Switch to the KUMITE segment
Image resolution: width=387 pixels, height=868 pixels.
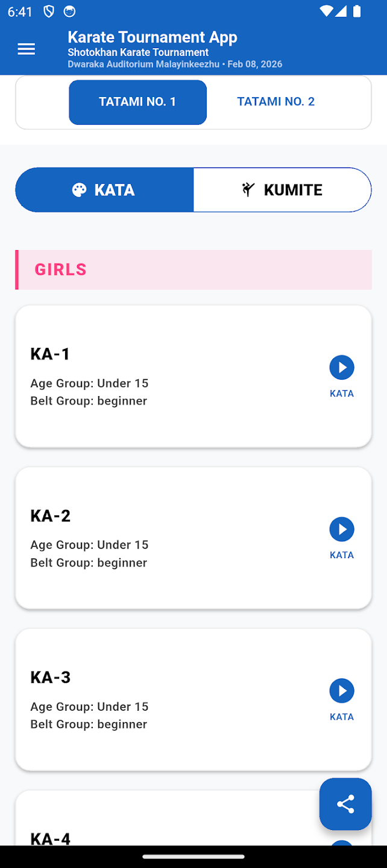click(x=282, y=190)
